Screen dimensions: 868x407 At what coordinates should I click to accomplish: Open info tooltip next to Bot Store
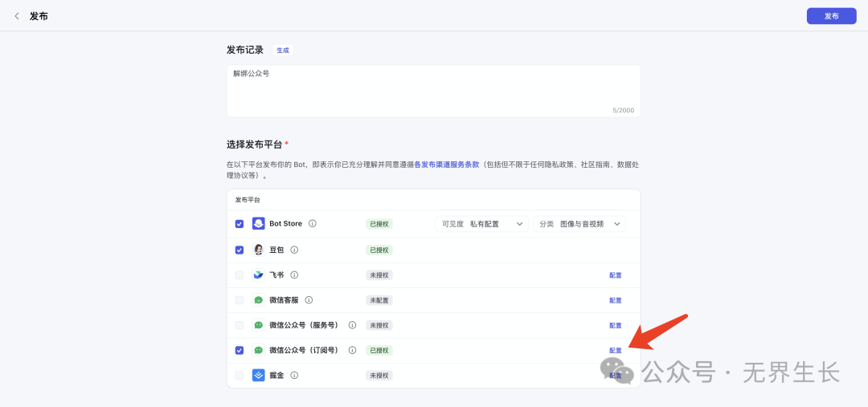[x=312, y=224]
